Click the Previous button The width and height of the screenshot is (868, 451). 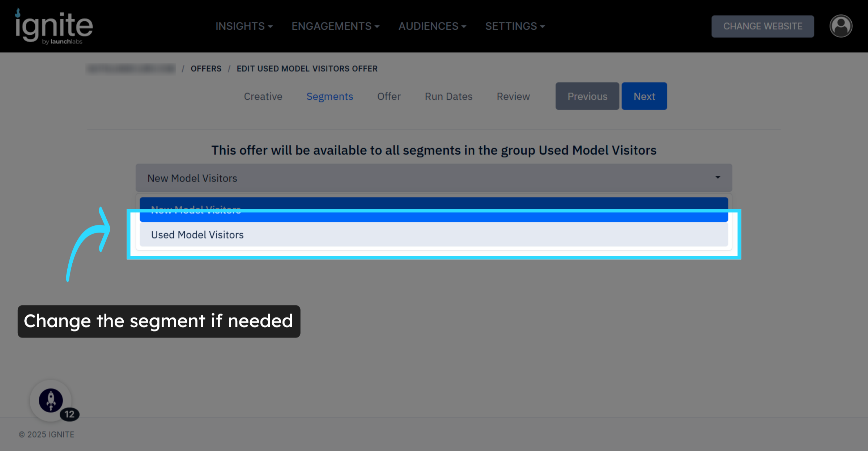click(x=587, y=96)
